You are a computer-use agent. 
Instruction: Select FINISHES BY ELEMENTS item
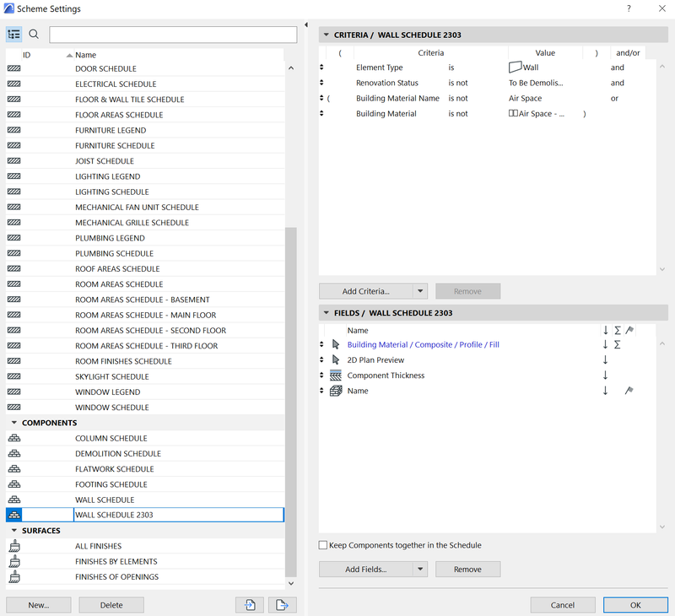[x=145, y=561]
